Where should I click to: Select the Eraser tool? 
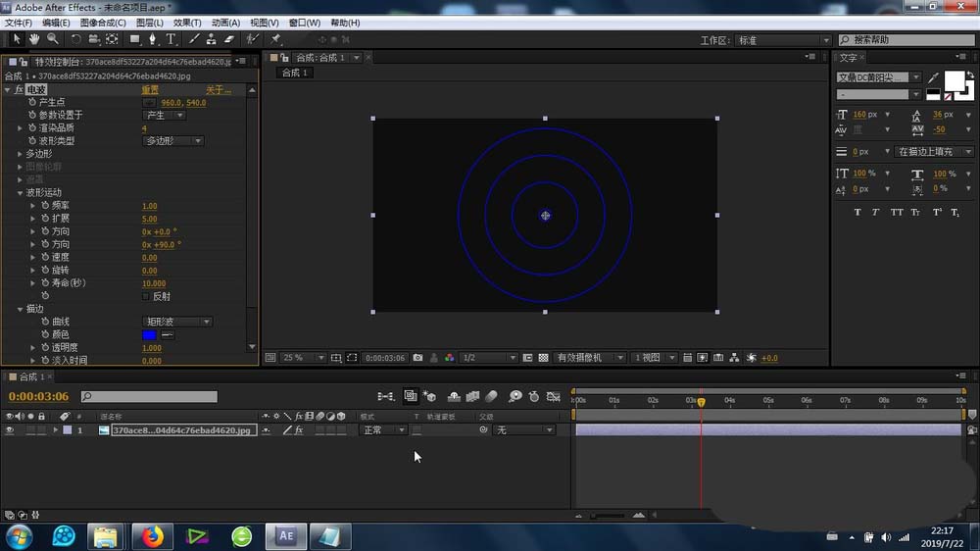point(229,39)
